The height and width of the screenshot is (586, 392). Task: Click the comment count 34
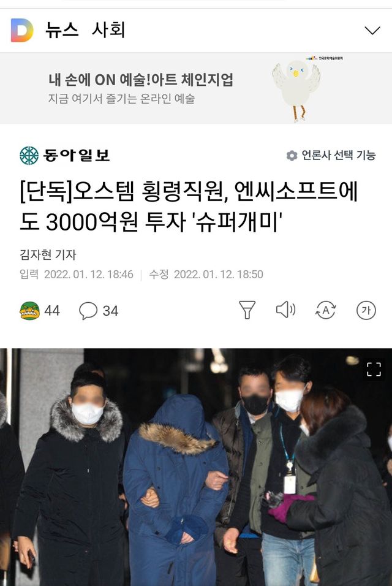pyautogui.click(x=110, y=311)
